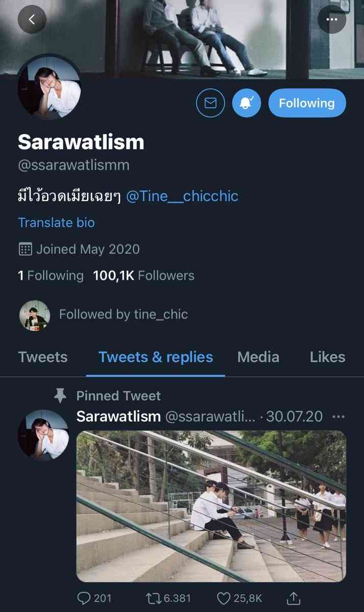
Task: Toggle the Following button to unfollow
Action: [307, 103]
